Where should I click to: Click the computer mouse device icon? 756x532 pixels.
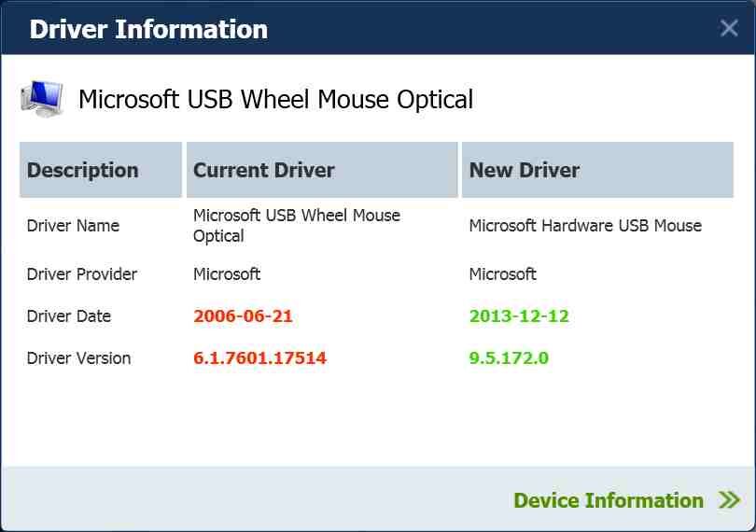tap(42, 98)
